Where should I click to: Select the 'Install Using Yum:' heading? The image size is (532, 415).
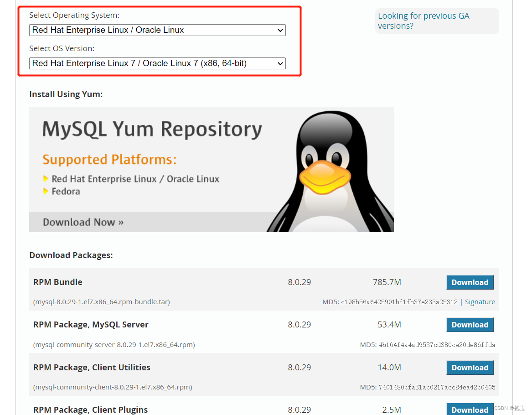pos(66,94)
